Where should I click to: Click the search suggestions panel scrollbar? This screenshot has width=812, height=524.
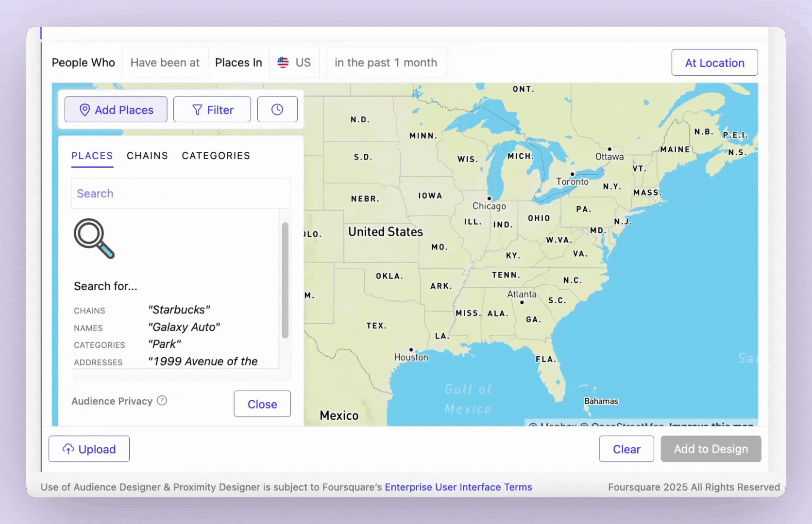(x=285, y=280)
